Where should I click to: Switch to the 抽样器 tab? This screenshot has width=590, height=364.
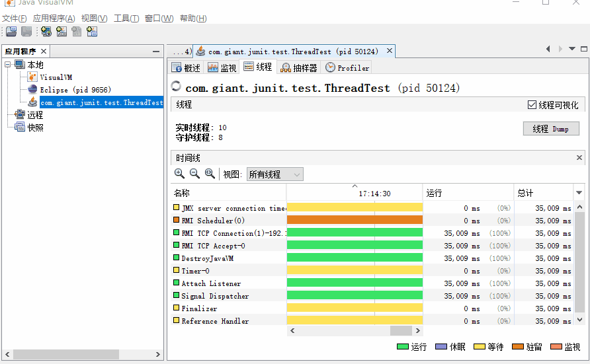pos(299,67)
